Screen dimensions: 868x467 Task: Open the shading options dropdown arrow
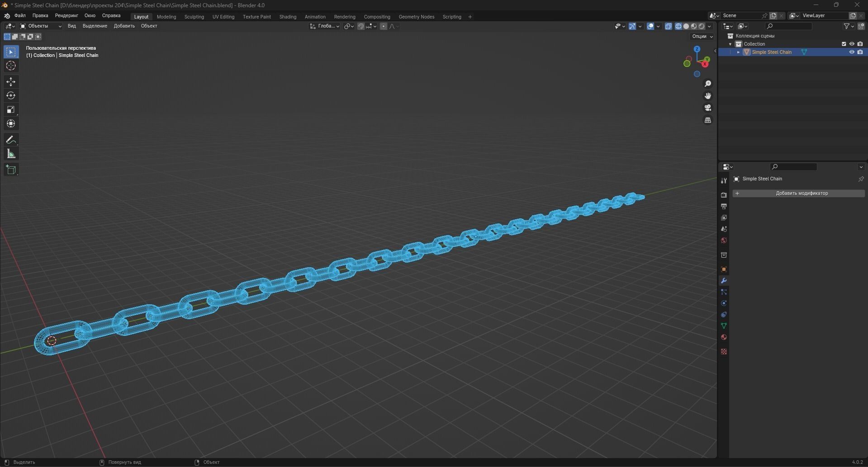click(709, 26)
